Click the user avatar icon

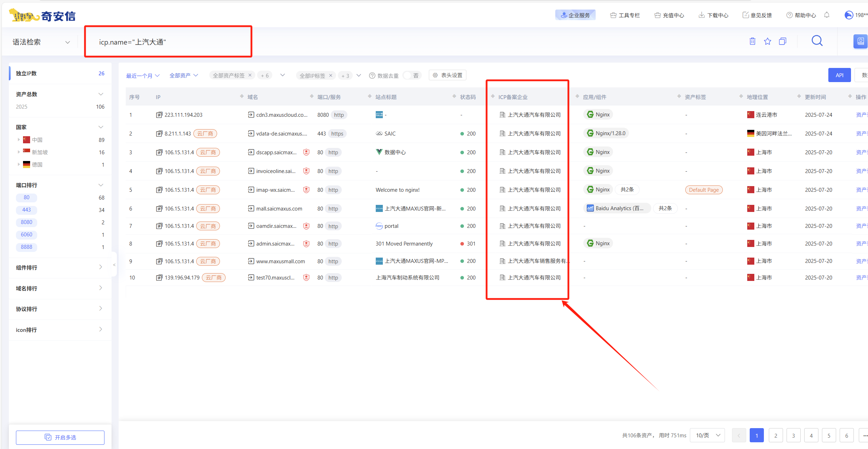pyautogui.click(x=849, y=15)
